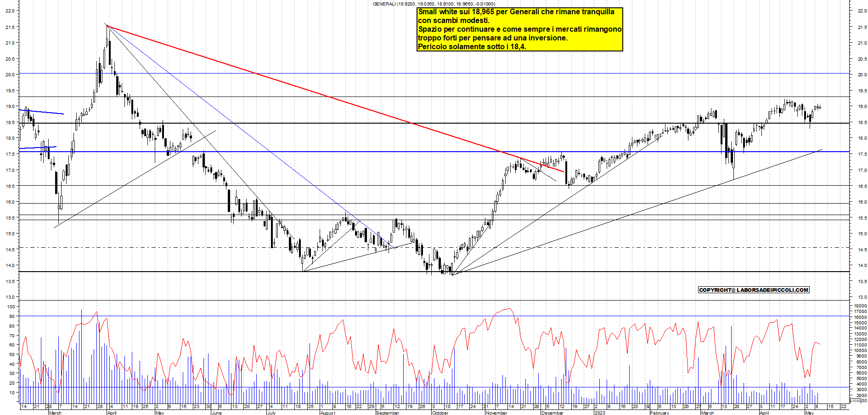
Task: Click the "June" month label on time axis
Action: pyautogui.click(x=216, y=413)
